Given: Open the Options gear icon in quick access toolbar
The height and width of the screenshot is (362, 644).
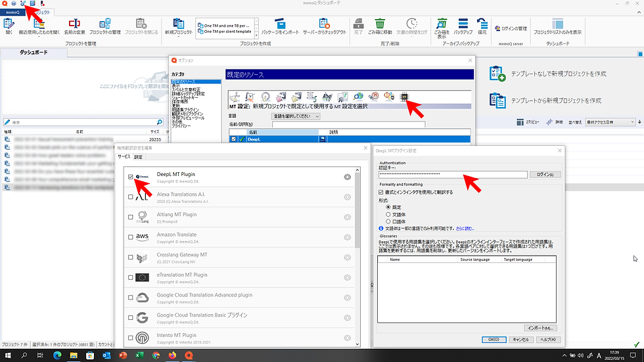Looking at the screenshot, I should pyautogui.click(x=22, y=3).
